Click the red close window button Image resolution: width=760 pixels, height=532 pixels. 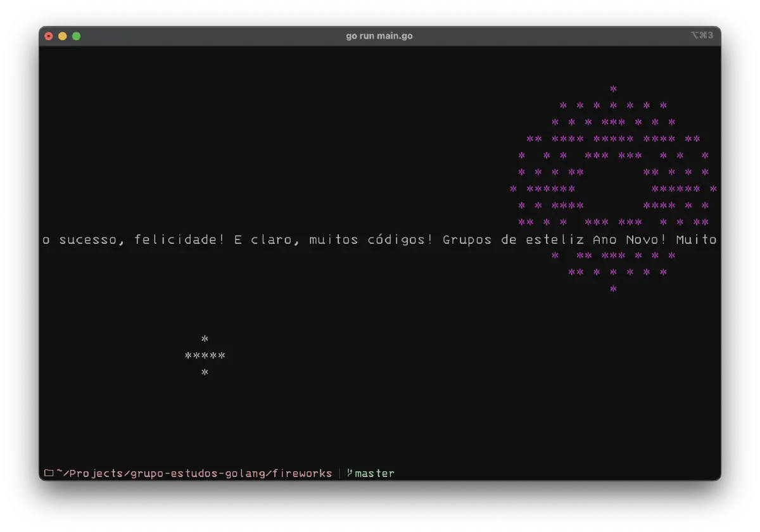pyautogui.click(x=49, y=36)
